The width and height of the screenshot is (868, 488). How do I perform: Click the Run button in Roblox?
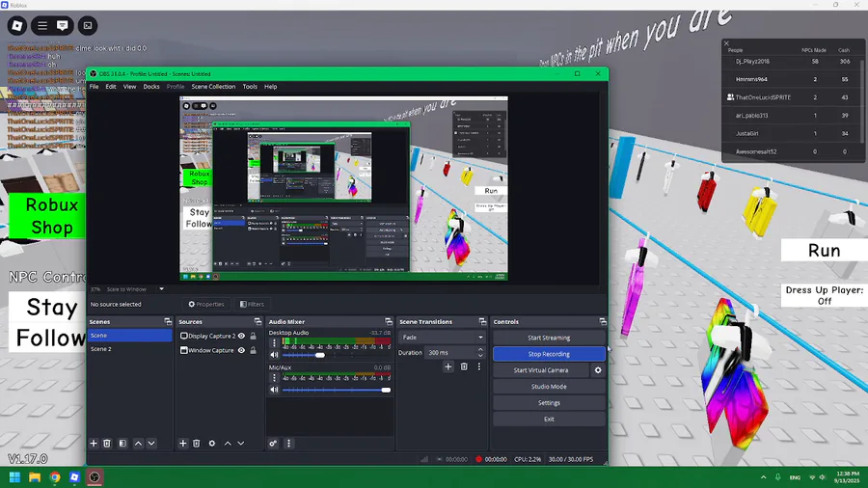click(824, 250)
